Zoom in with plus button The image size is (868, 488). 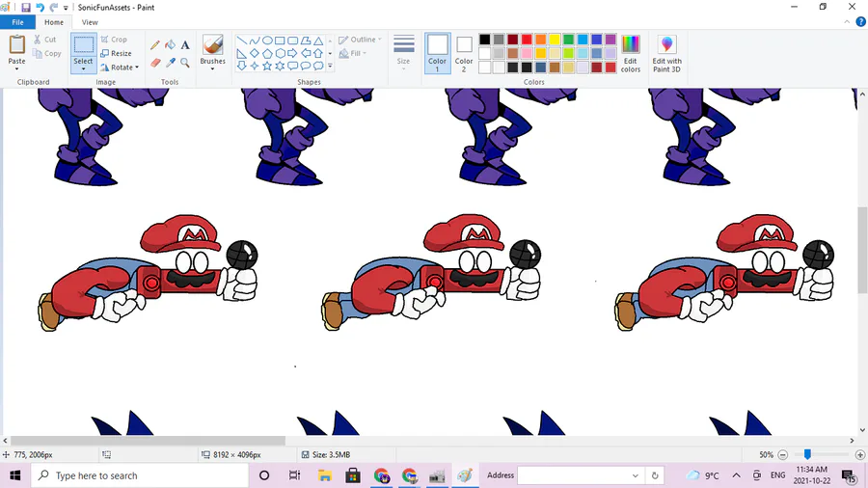[x=859, y=455]
